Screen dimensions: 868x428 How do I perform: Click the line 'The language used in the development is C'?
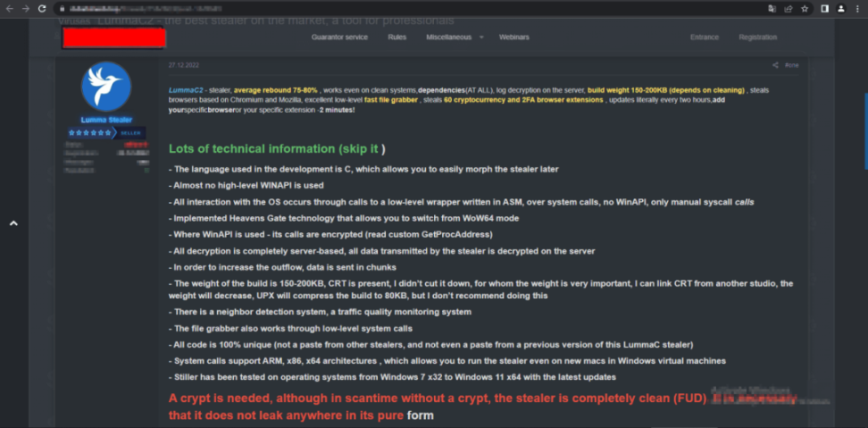pos(363,170)
